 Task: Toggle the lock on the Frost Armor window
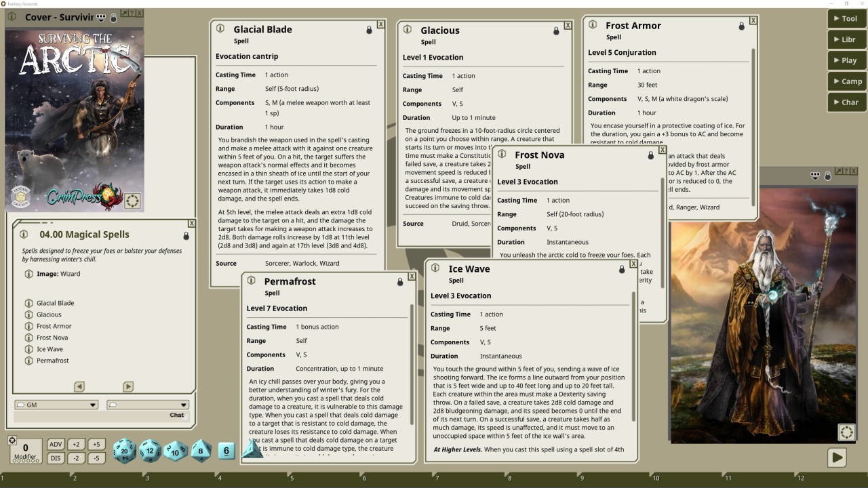pyautogui.click(x=743, y=25)
